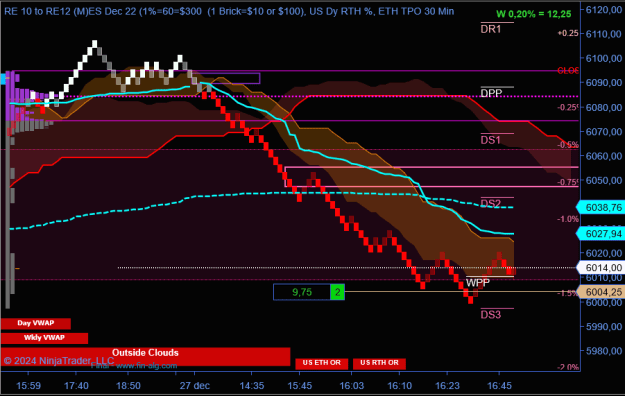Click the 6120,00 price axis label
This screenshot has height=396, width=625.
[x=603, y=10]
